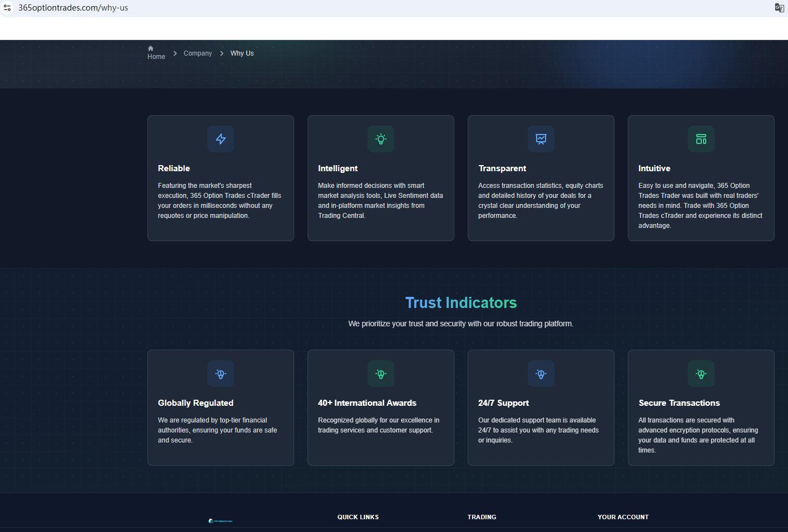Click the bulb icon above 40+ International Awards
The width and height of the screenshot is (788, 532).
(x=381, y=374)
